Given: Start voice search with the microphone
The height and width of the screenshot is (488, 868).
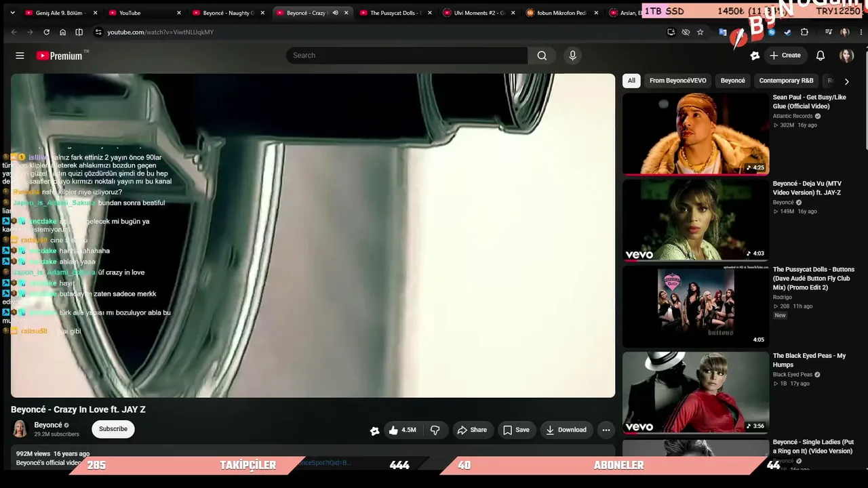Looking at the screenshot, I should (x=572, y=56).
